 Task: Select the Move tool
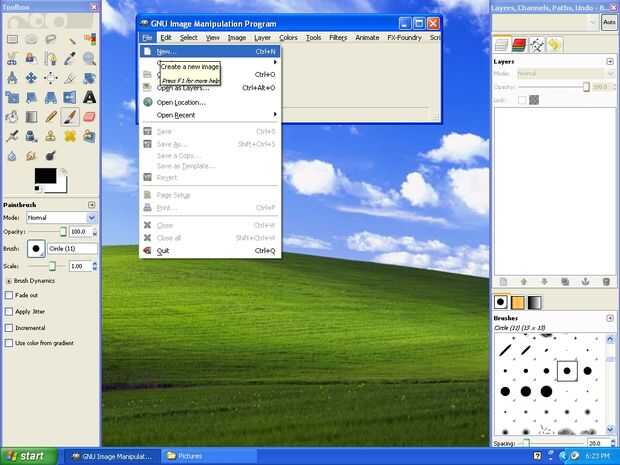(x=31, y=78)
